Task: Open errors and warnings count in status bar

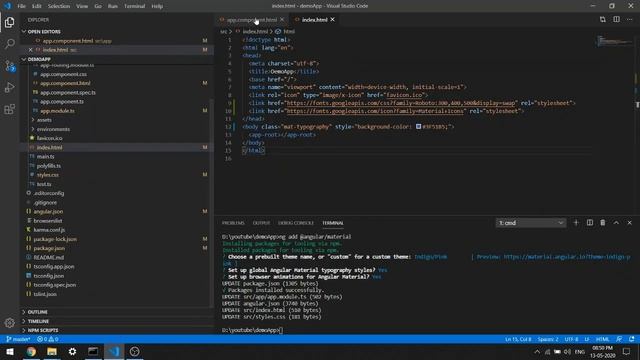Action: tap(48, 339)
